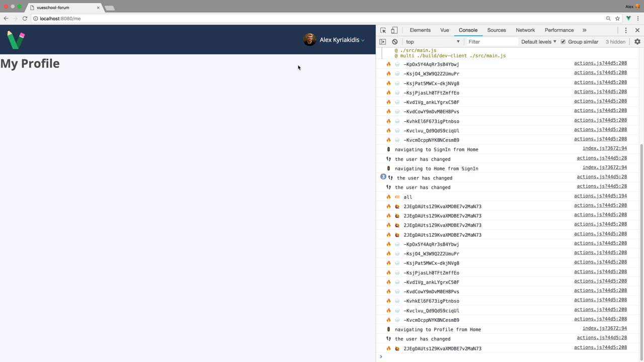Open a new browser tab
This screenshot has width=644, height=362.
tap(110, 8)
